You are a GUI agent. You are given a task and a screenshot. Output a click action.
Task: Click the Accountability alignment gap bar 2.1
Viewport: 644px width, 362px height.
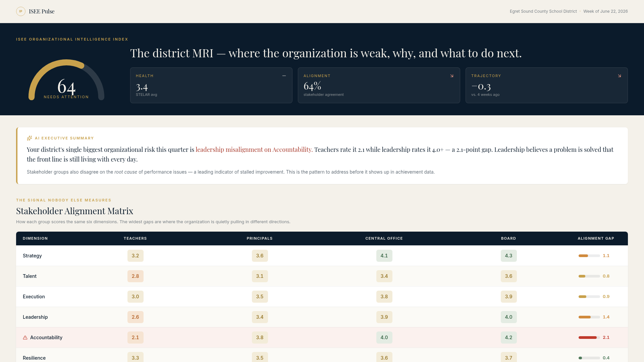click(589, 338)
